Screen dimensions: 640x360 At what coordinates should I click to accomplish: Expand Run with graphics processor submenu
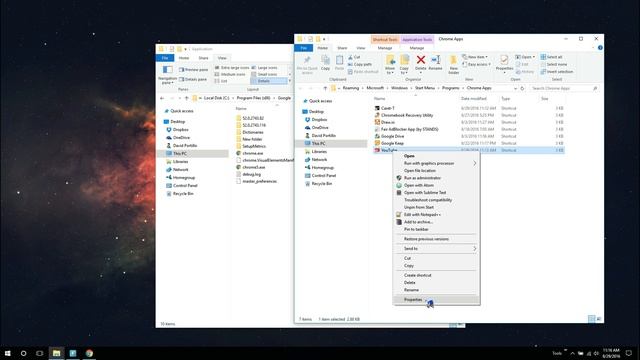click(475, 163)
